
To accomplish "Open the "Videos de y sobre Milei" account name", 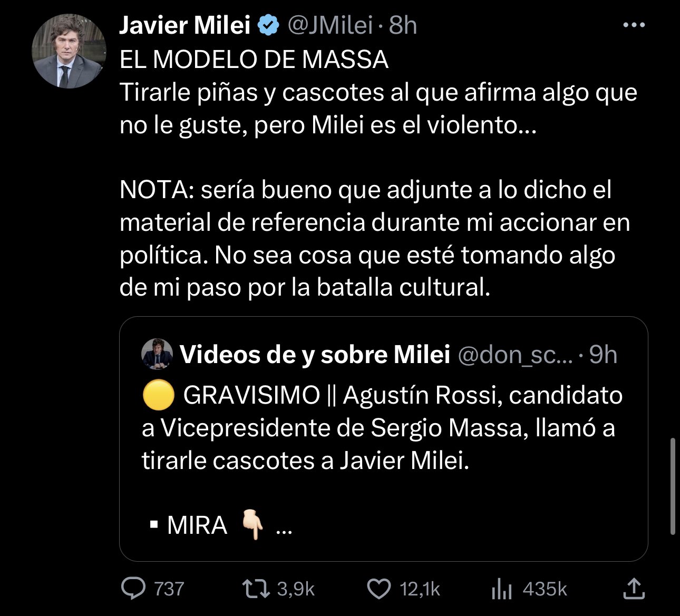I will (x=315, y=355).
